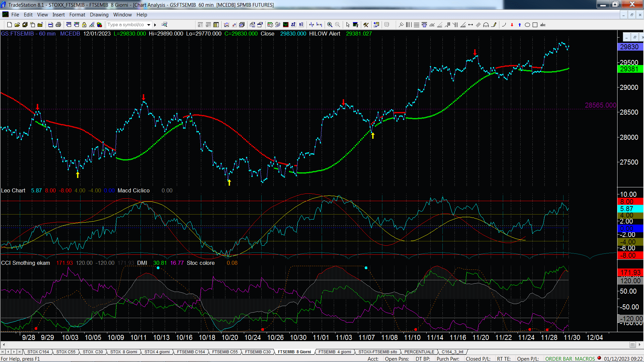Image resolution: width=644 pixels, height=362 pixels.
Task: Click ORDER BAR in the status bar
Action: point(559,359)
